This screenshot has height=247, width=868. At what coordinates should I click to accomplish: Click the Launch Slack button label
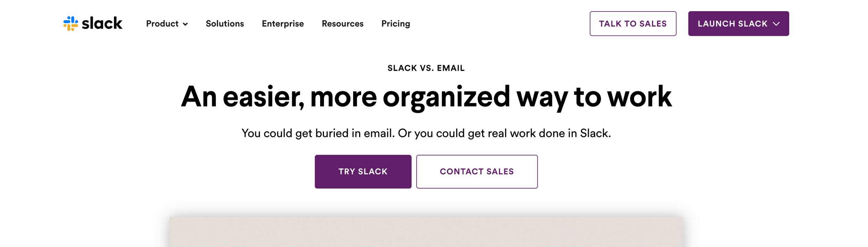point(732,24)
